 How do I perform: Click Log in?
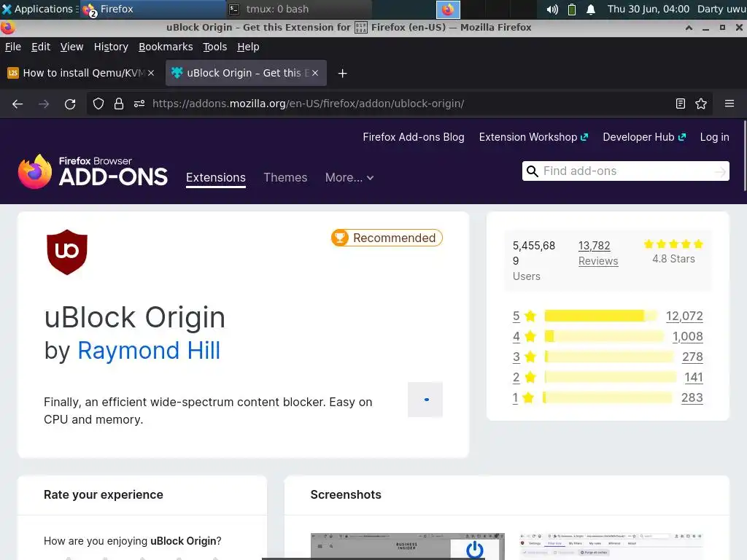[714, 137]
